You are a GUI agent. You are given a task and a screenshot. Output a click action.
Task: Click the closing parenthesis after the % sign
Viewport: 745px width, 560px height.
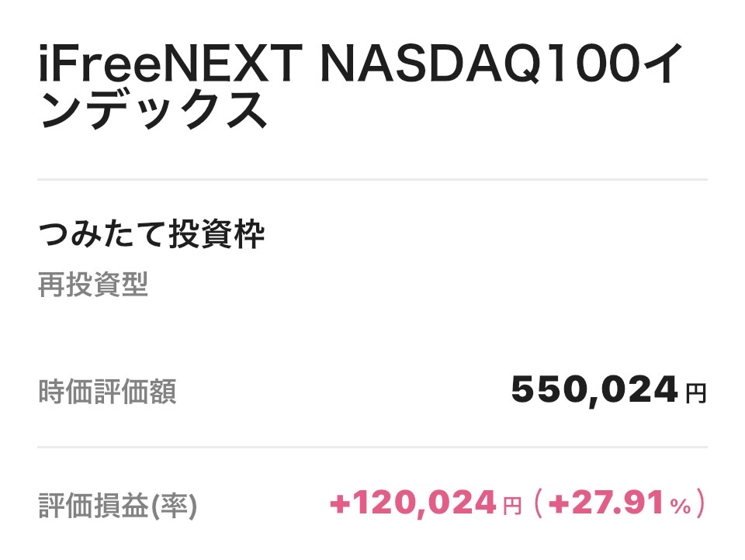(x=701, y=506)
